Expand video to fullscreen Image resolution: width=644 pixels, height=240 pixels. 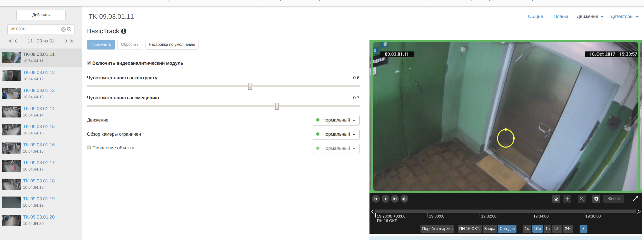[635, 199]
